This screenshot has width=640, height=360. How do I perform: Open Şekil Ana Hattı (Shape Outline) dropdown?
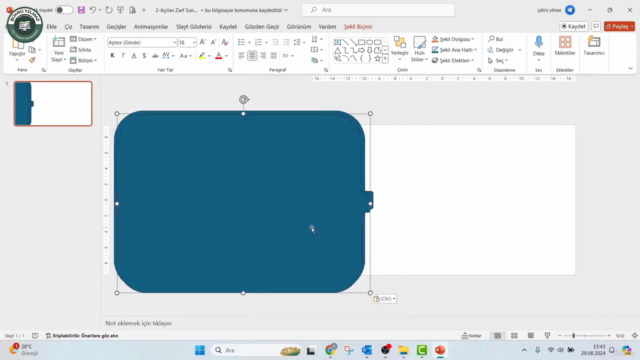[454, 50]
